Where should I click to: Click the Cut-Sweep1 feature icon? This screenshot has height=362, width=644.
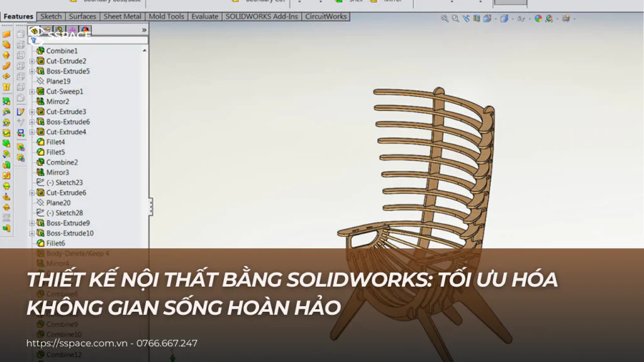tap(40, 91)
